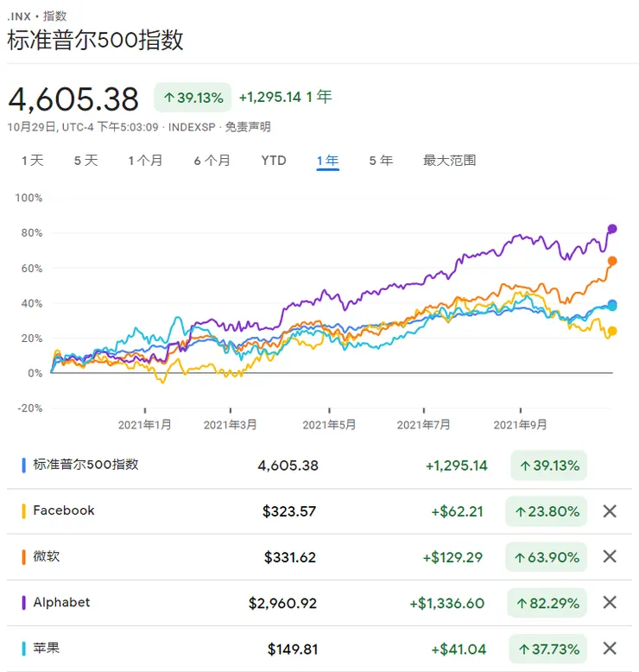Click the 2021年9月 axis label

(521, 425)
